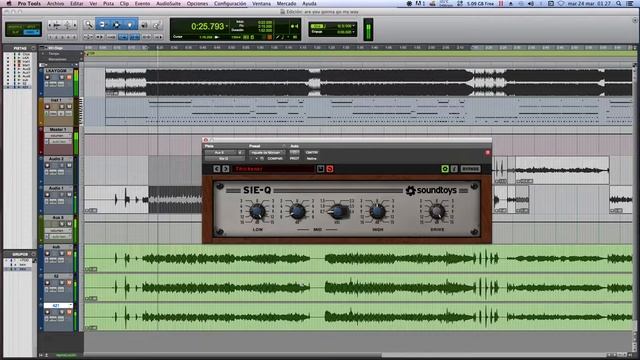Viewport: 640px width, 360px height.
Task: Open the GRUPOS list menu
Action: coord(33,254)
